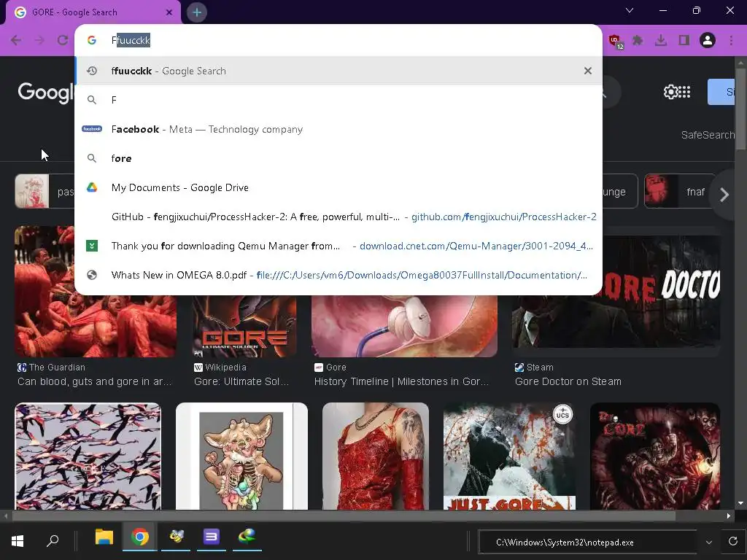Viewport: 747px width, 560px height.
Task: Open a new tab with the plus button
Action: tap(197, 12)
